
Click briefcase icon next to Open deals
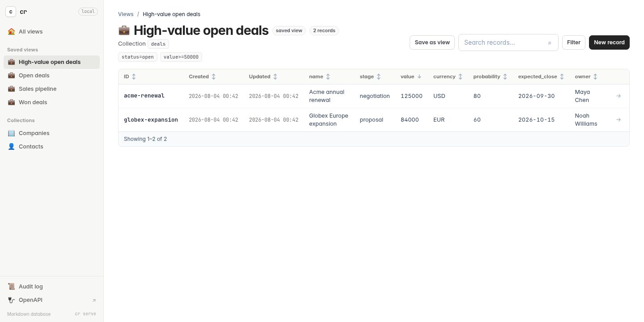click(x=11, y=76)
